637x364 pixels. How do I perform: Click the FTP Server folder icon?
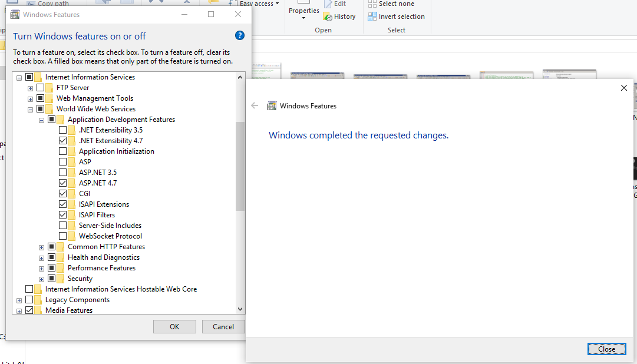(49, 88)
